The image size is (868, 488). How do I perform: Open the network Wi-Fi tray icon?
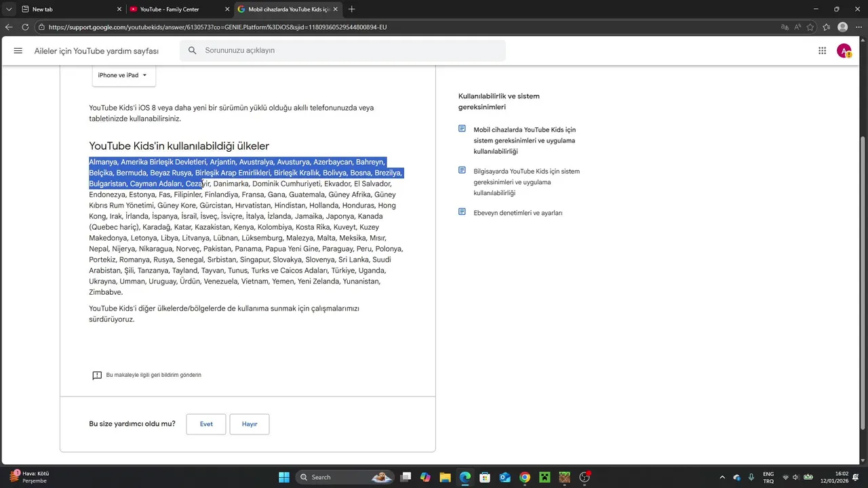pos(785,477)
